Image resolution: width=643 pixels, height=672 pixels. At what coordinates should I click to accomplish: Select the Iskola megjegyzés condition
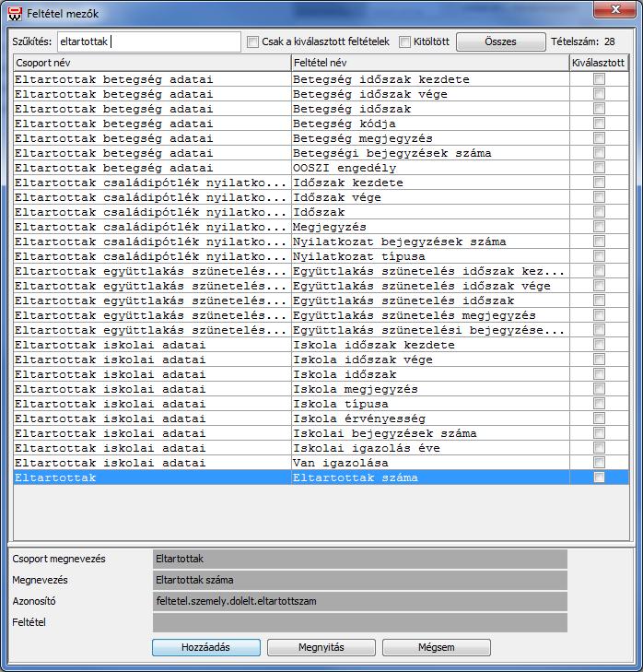click(321, 389)
